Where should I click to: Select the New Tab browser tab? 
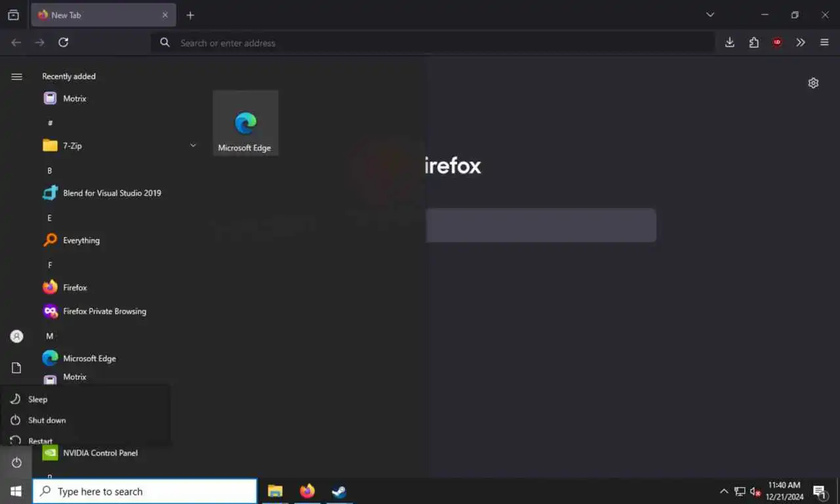[103, 15]
